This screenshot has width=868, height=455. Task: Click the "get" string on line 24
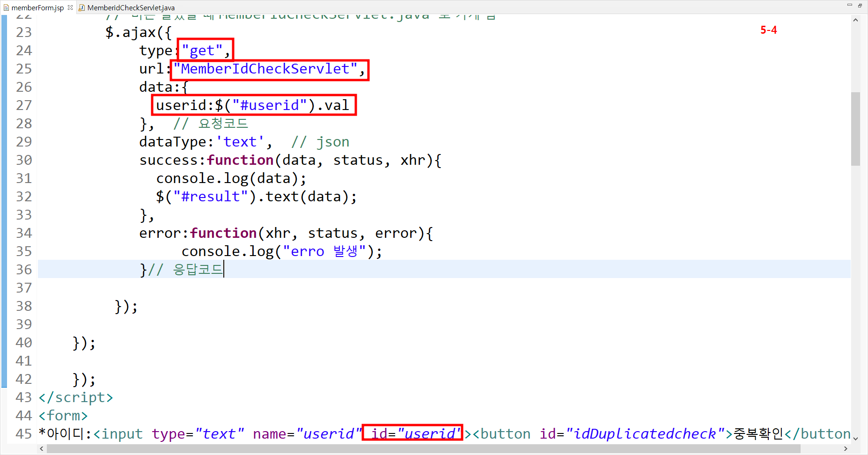[x=202, y=51]
